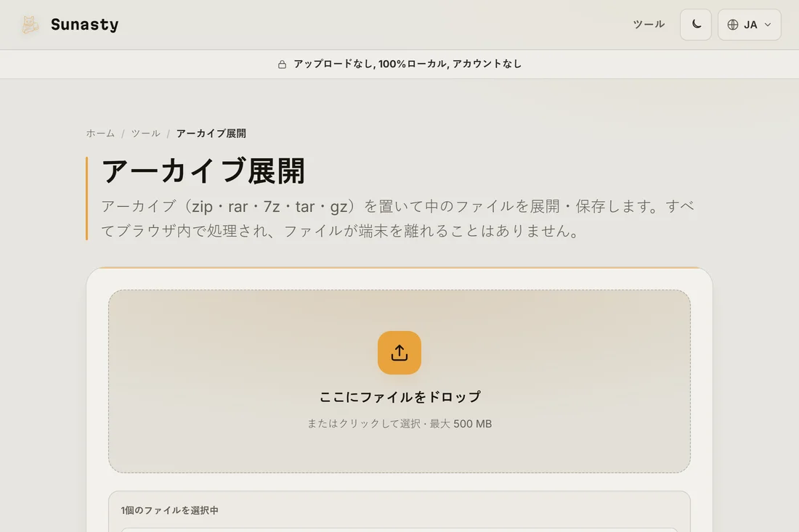Go to ホーム breadcrumb link
Screen dimensions: 799x532
coord(100,134)
